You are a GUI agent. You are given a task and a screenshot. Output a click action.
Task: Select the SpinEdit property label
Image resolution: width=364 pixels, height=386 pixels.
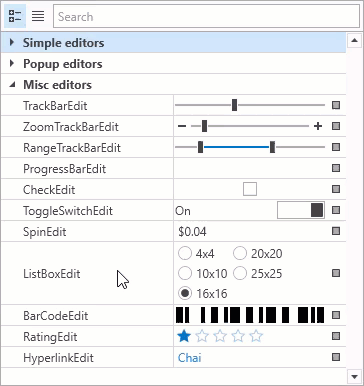pos(44,232)
